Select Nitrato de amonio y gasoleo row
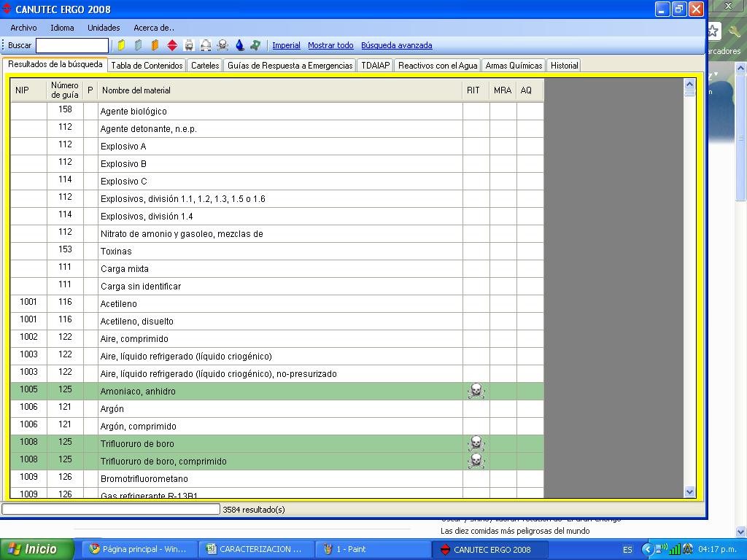The height and width of the screenshot is (560, 747). 276,233
